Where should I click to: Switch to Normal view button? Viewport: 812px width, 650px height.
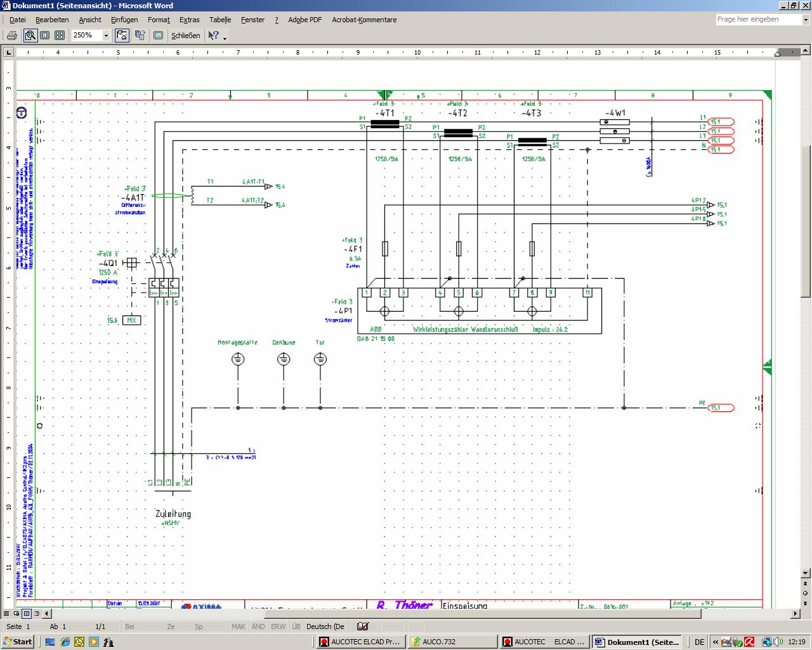click(6, 614)
